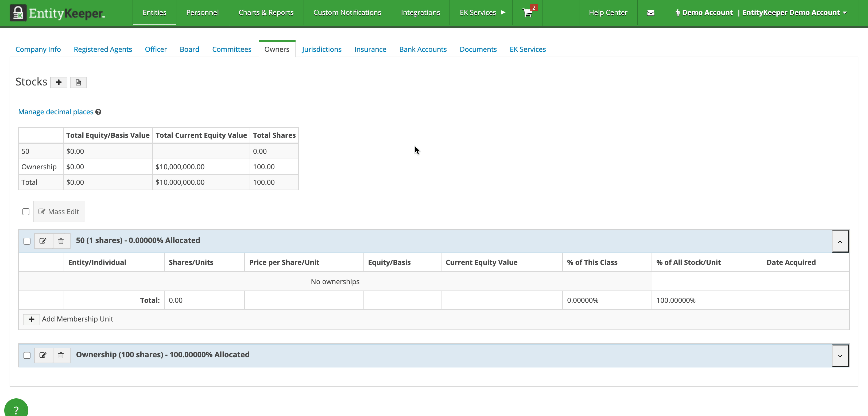The image size is (868, 416).
Task: Open the document icon beside Stocks
Action: pos(78,82)
